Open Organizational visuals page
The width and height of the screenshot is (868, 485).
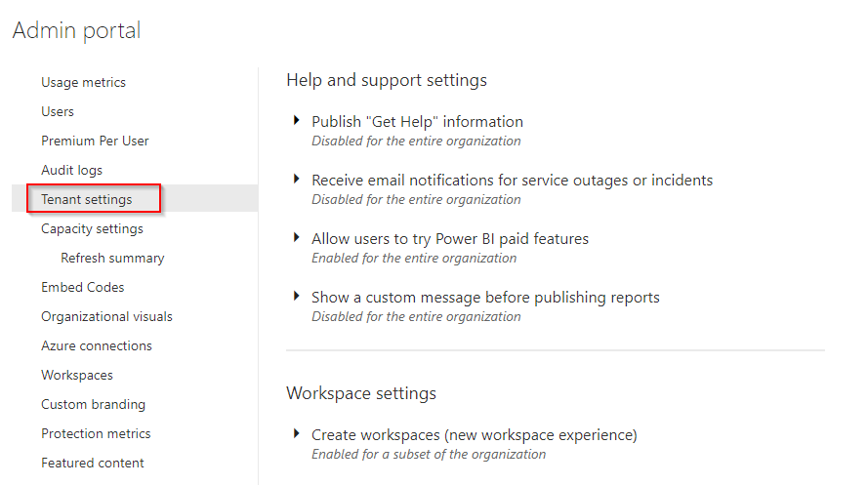106,317
